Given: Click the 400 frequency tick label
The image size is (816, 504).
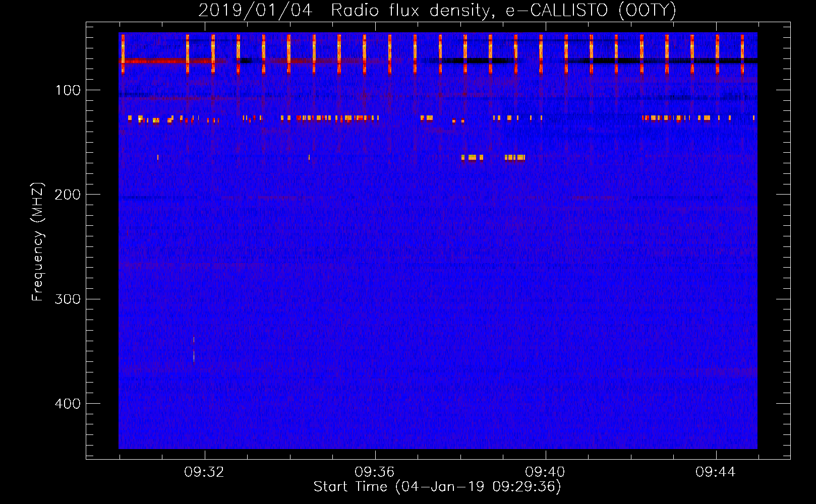Looking at the screenshot, I should point(68,404).
